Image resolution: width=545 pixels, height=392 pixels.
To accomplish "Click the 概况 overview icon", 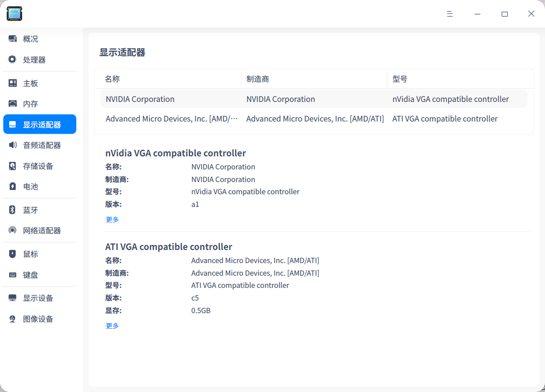I will coord(13,39).
